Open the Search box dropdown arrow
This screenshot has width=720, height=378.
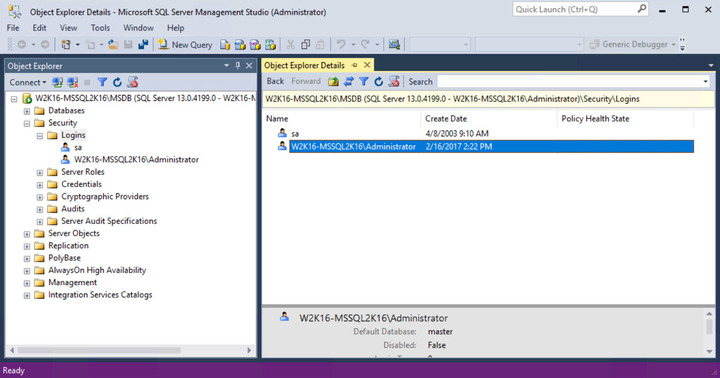click(705, 82)
